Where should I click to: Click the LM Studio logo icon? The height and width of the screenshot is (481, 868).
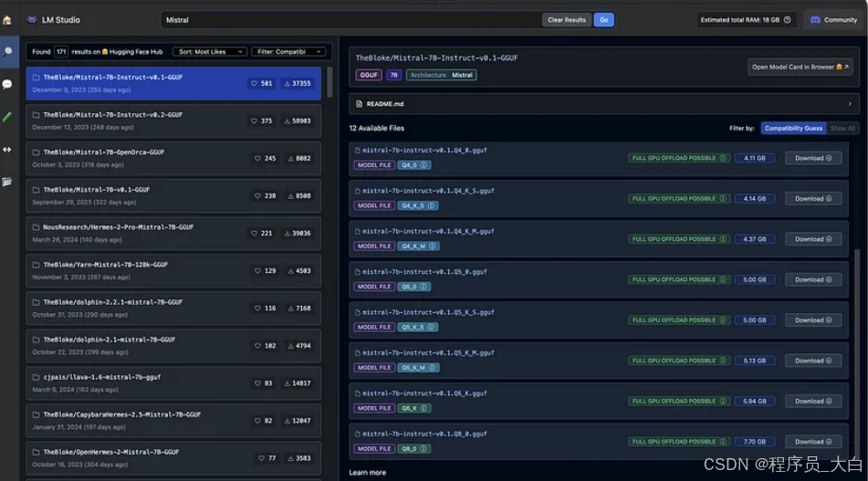click(32, 19)
